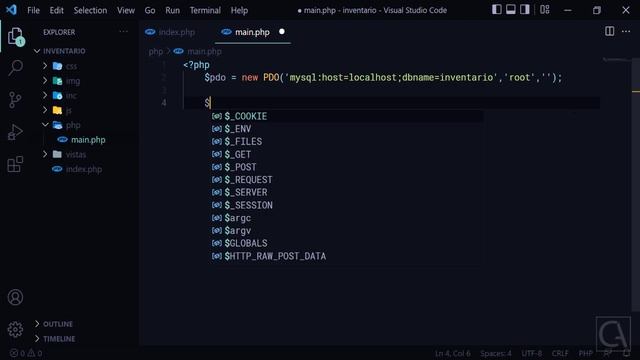Open the editor More Actions menu
Image resolution: width=640 pixels, height=360 pixels.
626,31
